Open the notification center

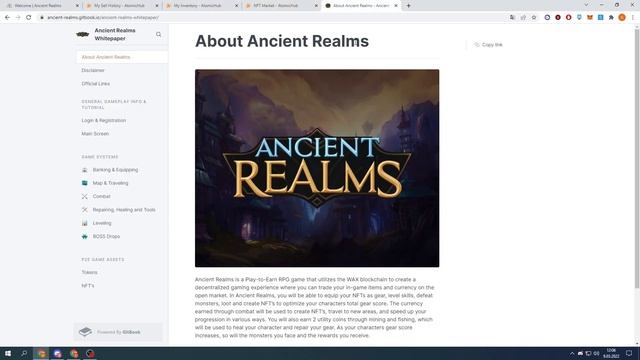click(629, 353)
